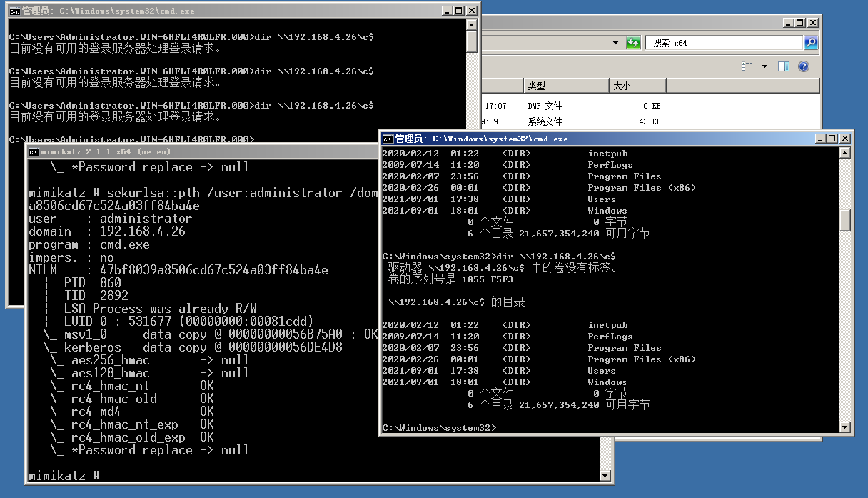Click the "aes128_hmac -> null" line
Image resolution: width=868 pixels, height=498 pixels.
click(x=150, y=373)
